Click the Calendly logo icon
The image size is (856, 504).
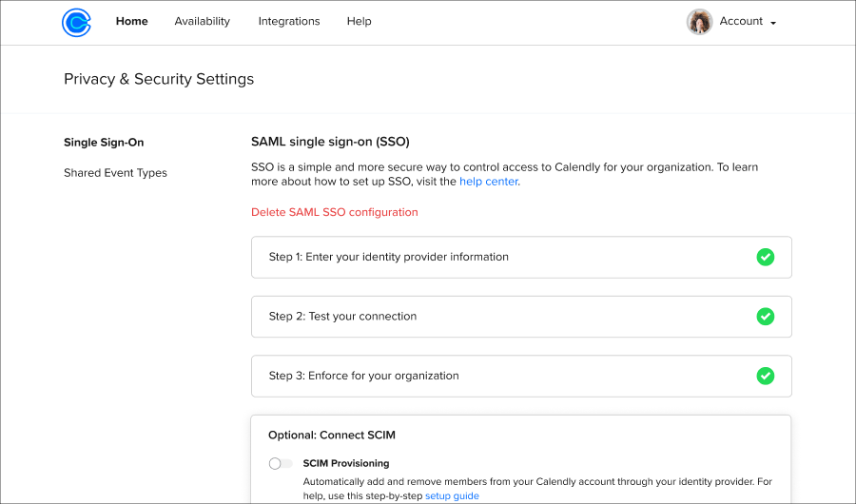coord(76,23)
